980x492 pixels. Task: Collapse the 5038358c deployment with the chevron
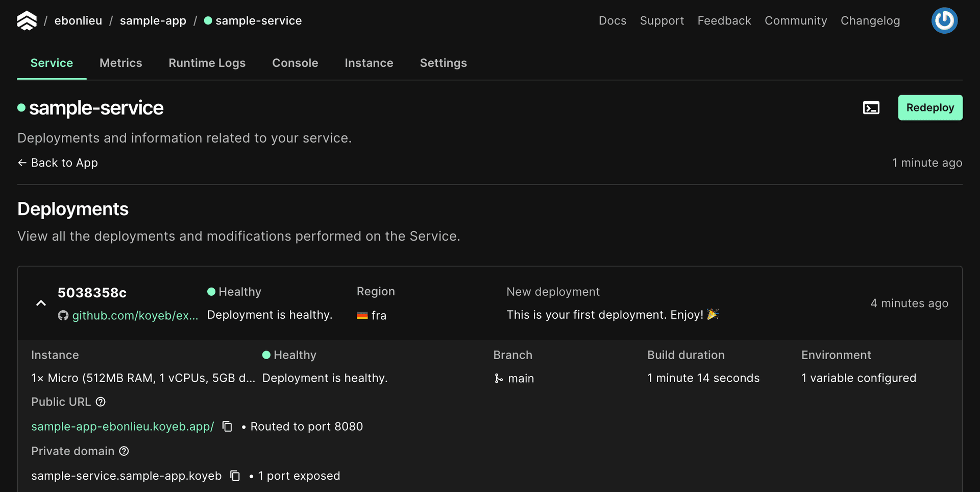pyautogui.click(x=40, y=303)
